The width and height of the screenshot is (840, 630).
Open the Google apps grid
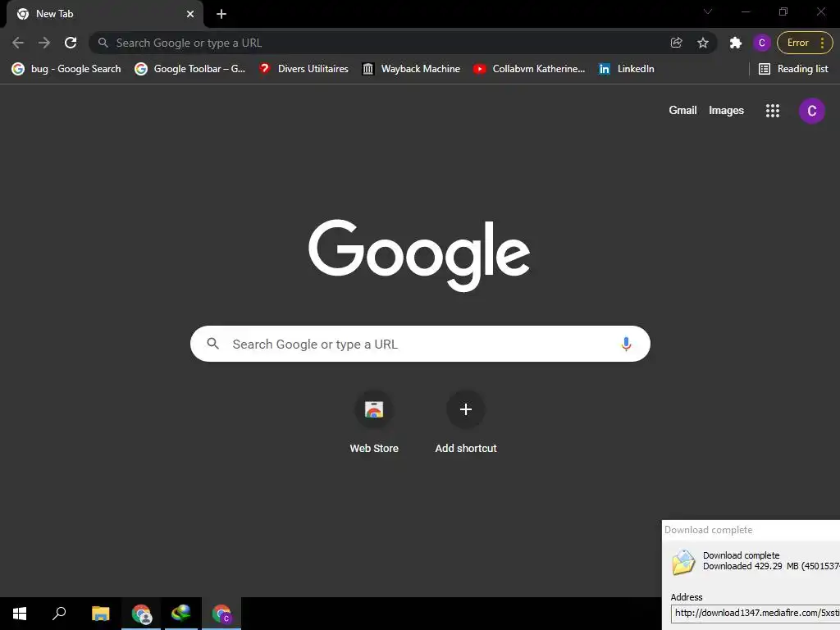773,111
